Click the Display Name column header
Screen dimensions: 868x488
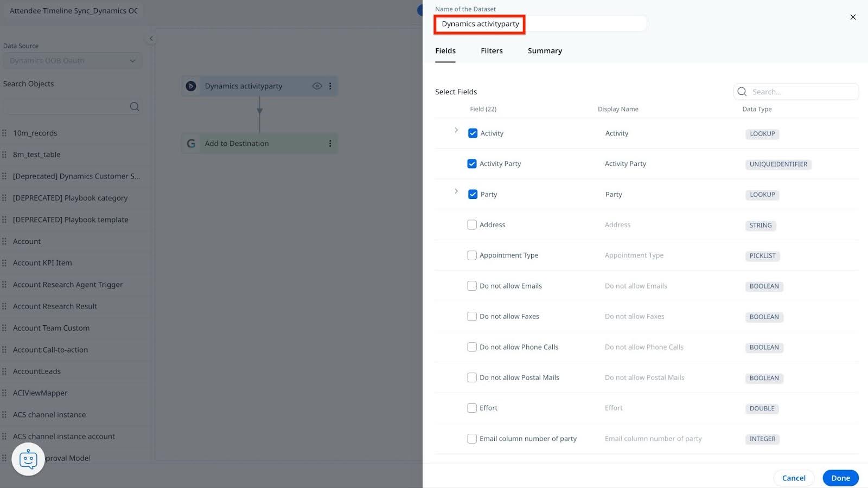(618, 109)
